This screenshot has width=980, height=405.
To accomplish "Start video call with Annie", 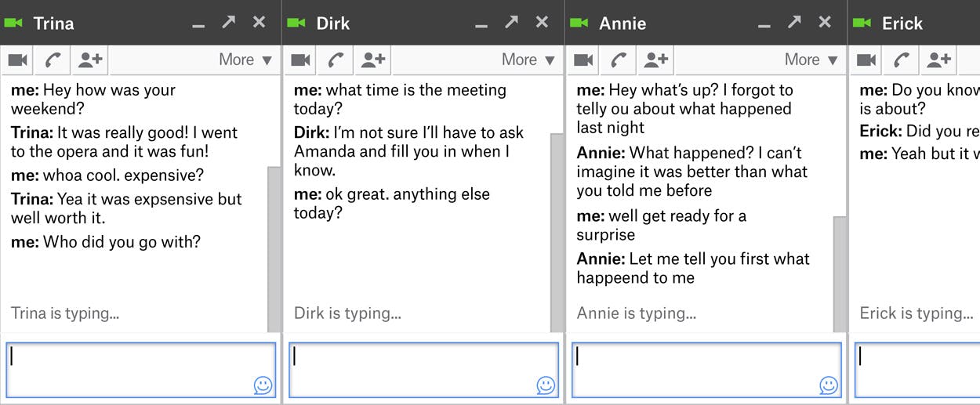I will pyautogui.click(x=584, y=60).
